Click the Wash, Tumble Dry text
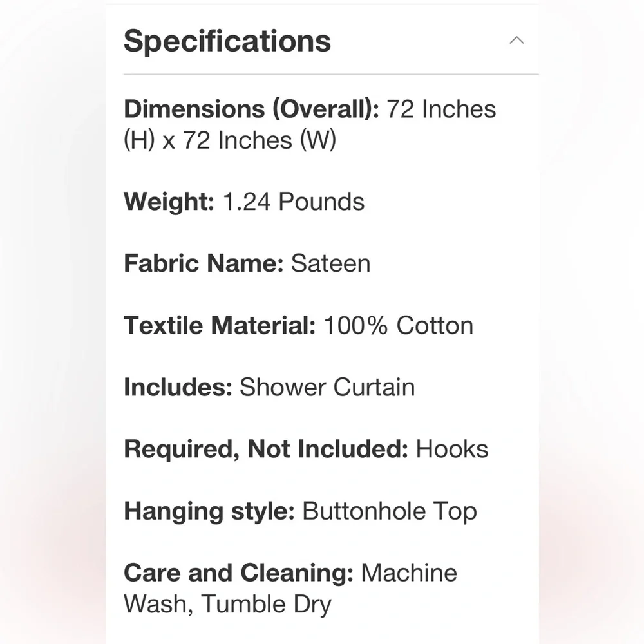The image size is (644, 644). click(x=227, y=604)
